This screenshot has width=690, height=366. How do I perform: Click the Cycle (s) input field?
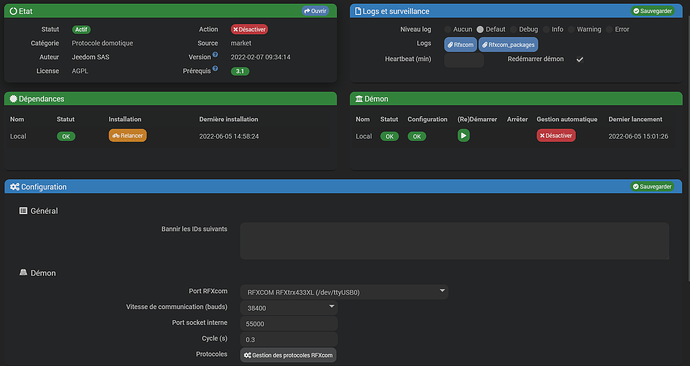click(289, 340)
